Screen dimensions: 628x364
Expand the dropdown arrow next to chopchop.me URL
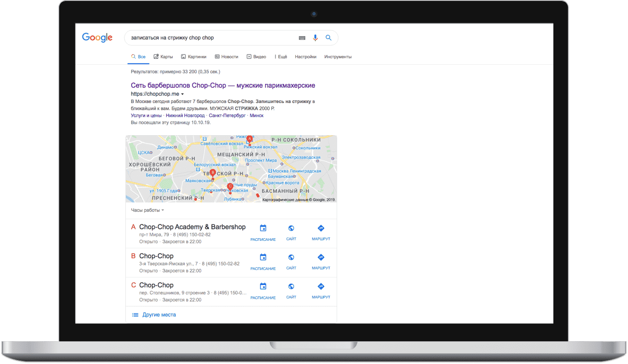point(183,94)
